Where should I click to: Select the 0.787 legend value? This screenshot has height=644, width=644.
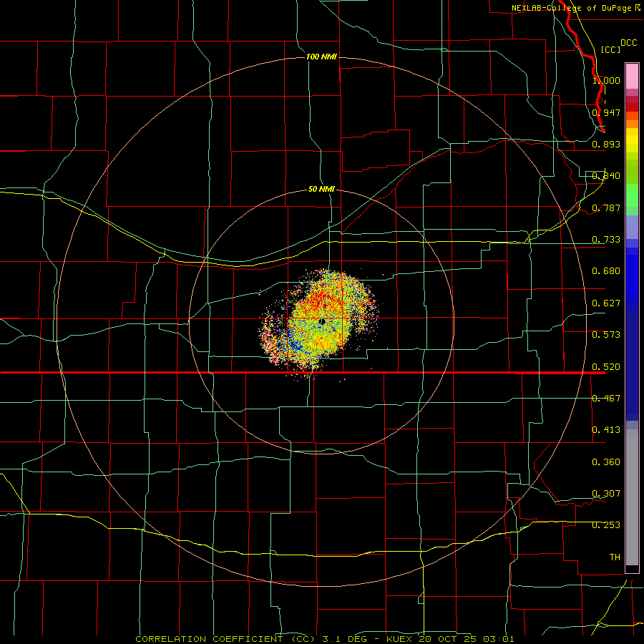click(x=606, y=208)
